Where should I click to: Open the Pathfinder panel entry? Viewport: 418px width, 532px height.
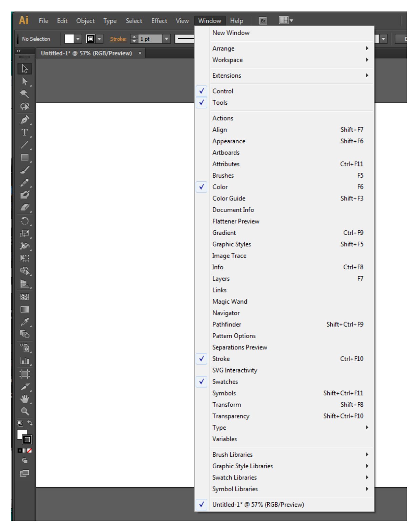tap(285, 325)
